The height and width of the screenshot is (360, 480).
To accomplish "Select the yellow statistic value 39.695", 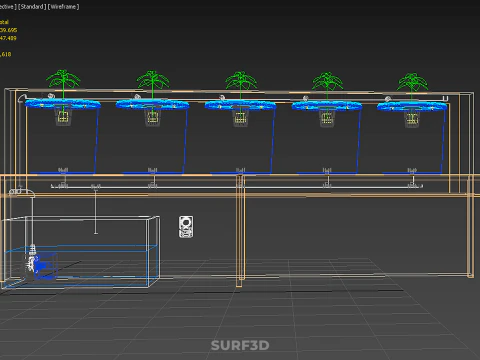I will [8, 30].
